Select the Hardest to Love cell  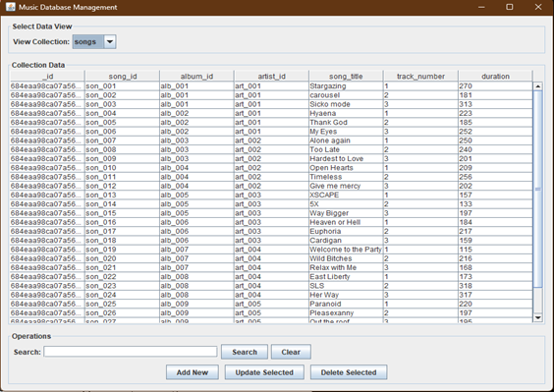(x=346, y=159)
